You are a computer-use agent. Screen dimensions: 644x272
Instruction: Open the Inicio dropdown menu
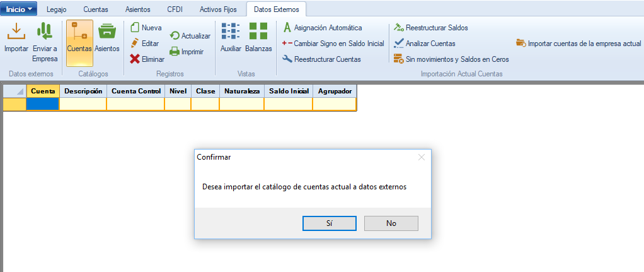19,9
